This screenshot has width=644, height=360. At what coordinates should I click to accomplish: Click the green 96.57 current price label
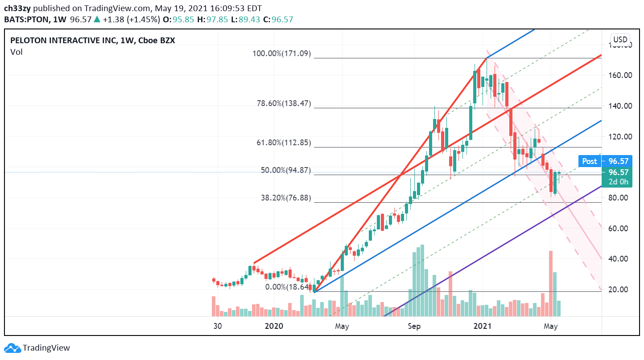[618, 172]
